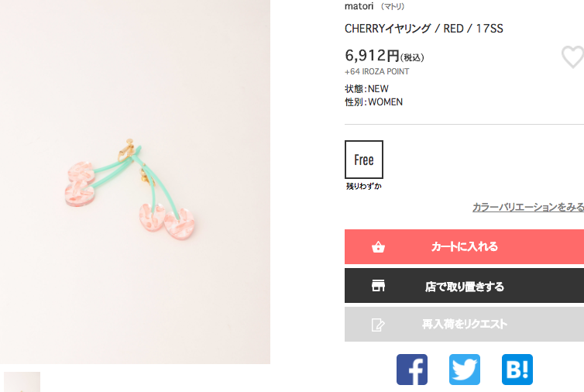The image size is (584, 392).
Task: Open the matori brand link
Action: click(359, 6)
